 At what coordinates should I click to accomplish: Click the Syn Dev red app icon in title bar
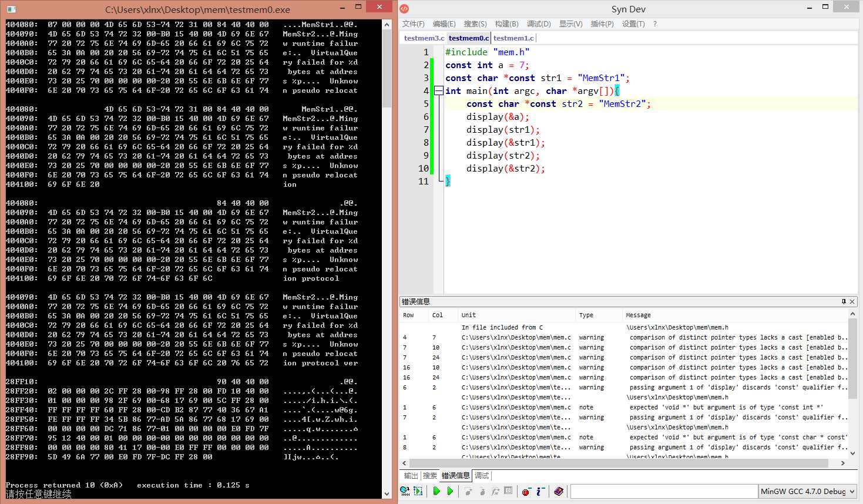point(404,9)
